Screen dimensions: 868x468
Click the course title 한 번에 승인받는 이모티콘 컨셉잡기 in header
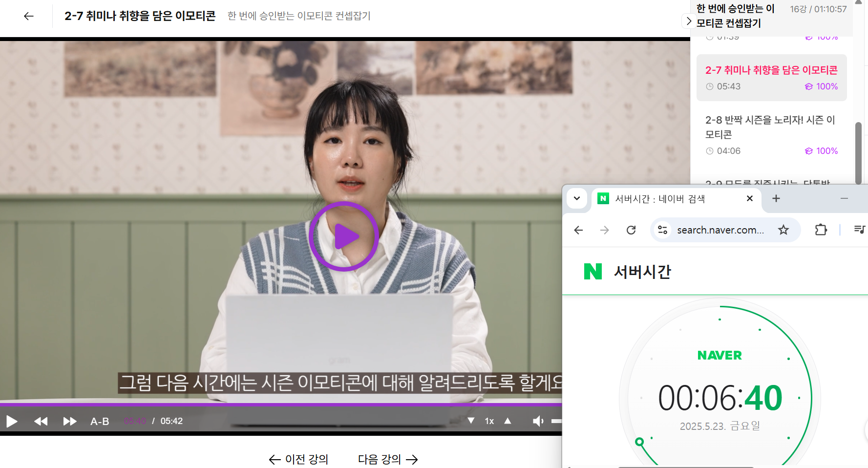click(299, 16)
